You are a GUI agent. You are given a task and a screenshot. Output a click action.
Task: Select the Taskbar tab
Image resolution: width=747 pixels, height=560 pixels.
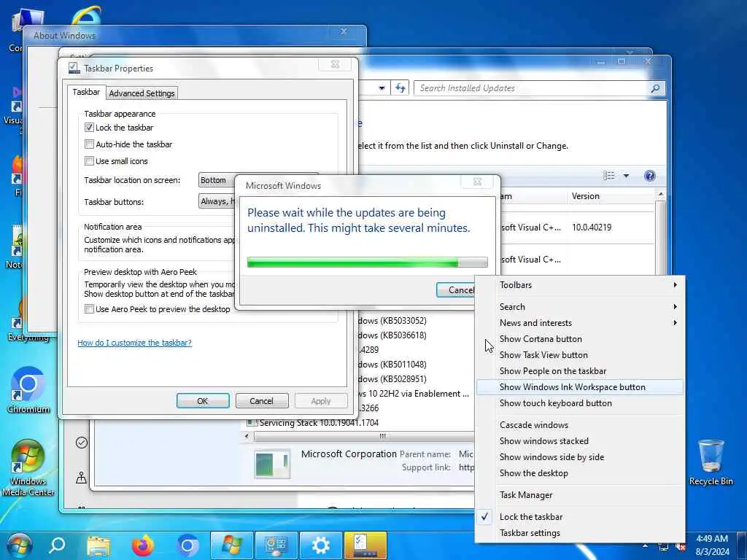pos(86,92)
